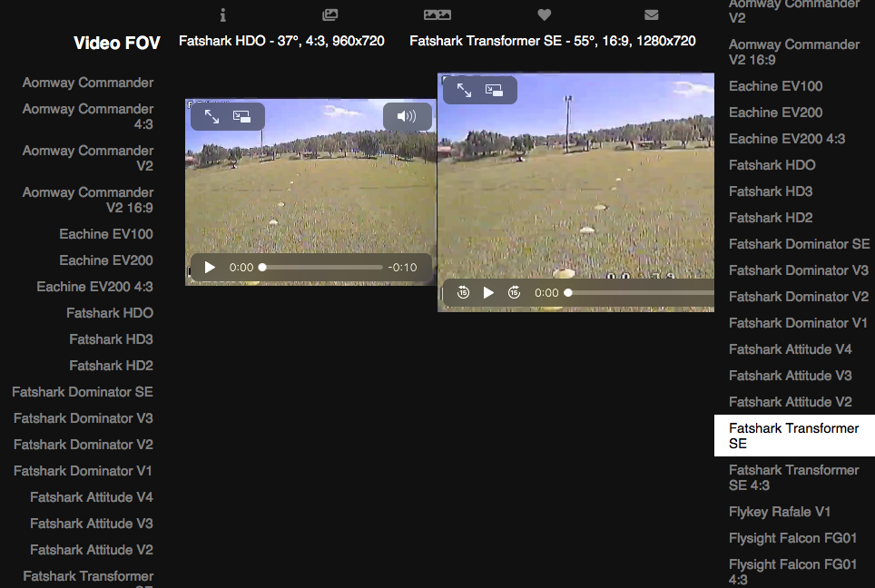Skip back 15 seconds in Transformer SE video
The width and height of the screenshot is (875, 588).
click(463, 292)
